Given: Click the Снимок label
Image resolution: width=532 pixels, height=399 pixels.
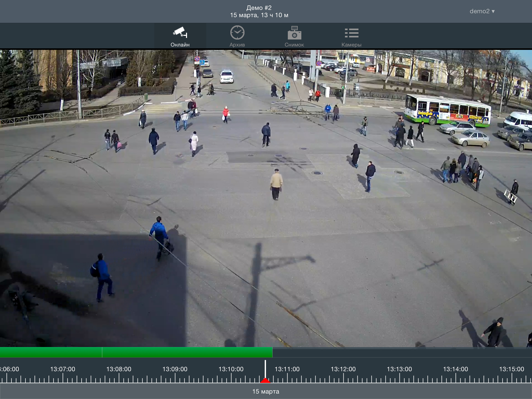Looking at the screenshot, I should [x=294, y=45].
